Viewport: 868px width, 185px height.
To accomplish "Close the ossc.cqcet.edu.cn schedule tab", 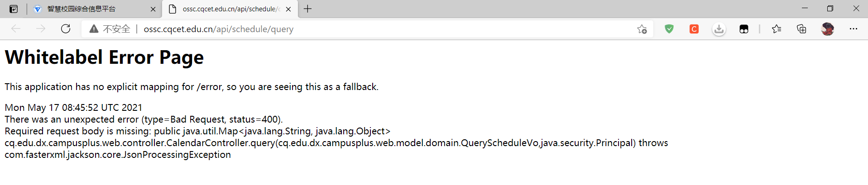I will point(288,9).
